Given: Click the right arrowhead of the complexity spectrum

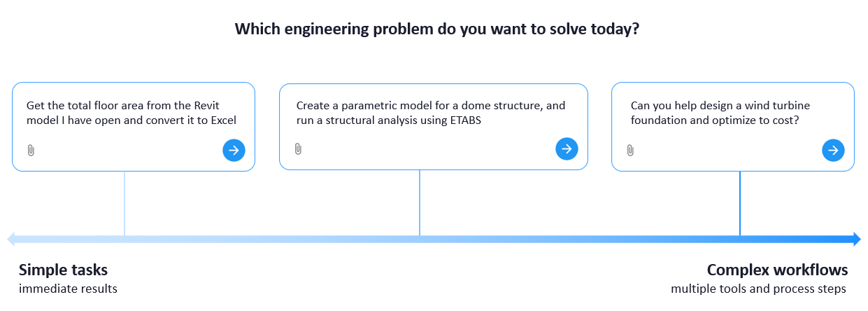Looking at the screenshot, I should click(x=857, y=240).
